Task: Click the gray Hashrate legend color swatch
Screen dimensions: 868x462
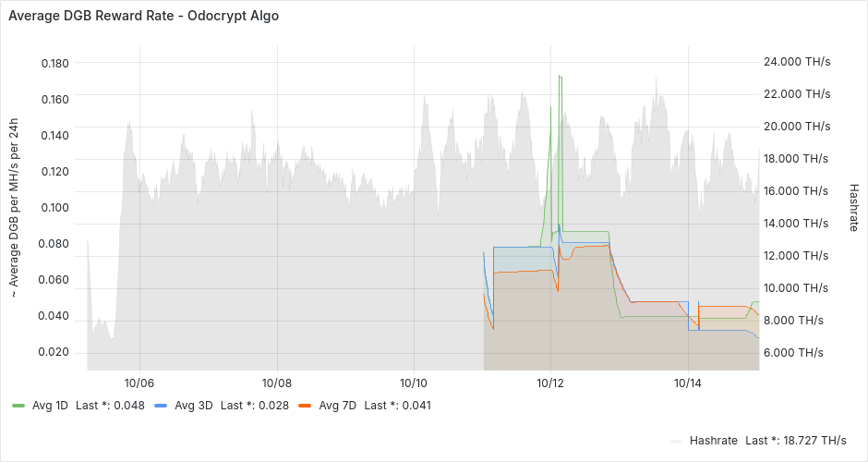Action: (x=676, y=441)
